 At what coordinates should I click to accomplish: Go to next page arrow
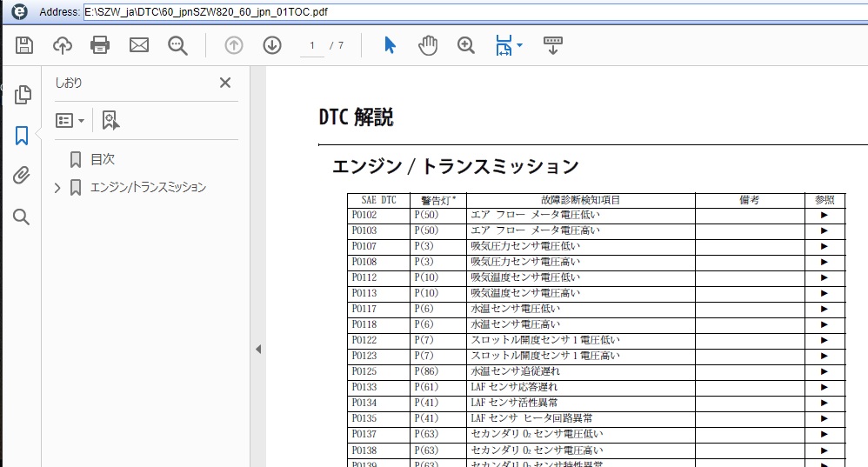point(272,45)
